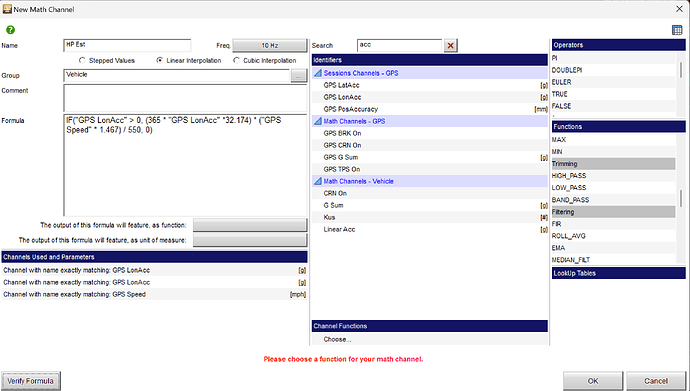Insert the DOUBLEPI operator
Viewport: 690px width, 391px height.
[x=613, y=70]
